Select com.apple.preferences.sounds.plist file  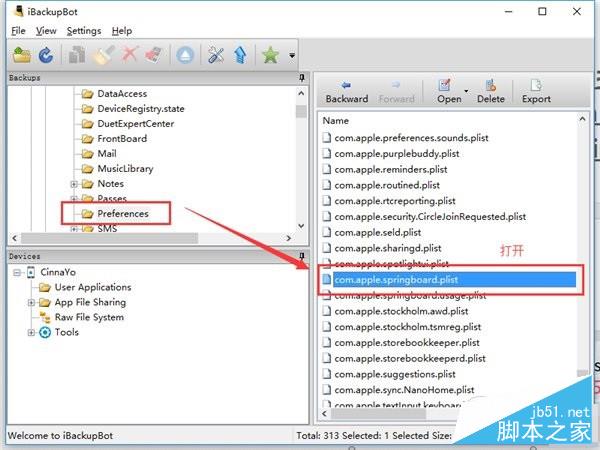[411, 138]
